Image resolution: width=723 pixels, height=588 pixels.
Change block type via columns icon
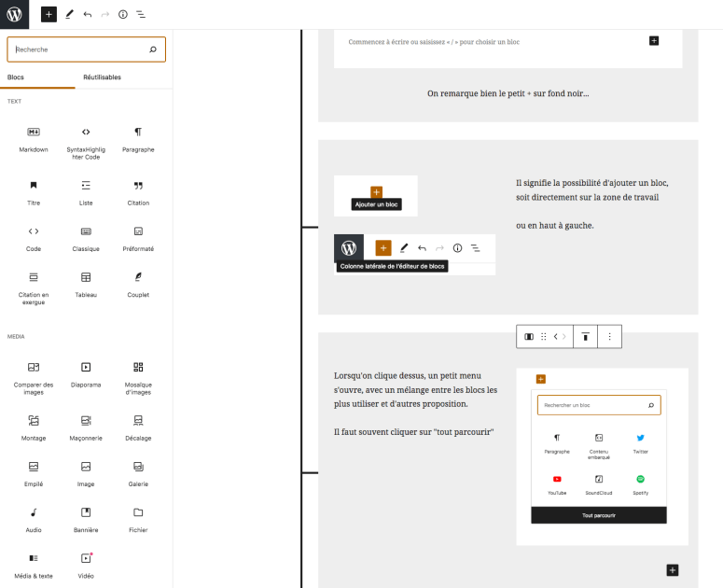529,336
